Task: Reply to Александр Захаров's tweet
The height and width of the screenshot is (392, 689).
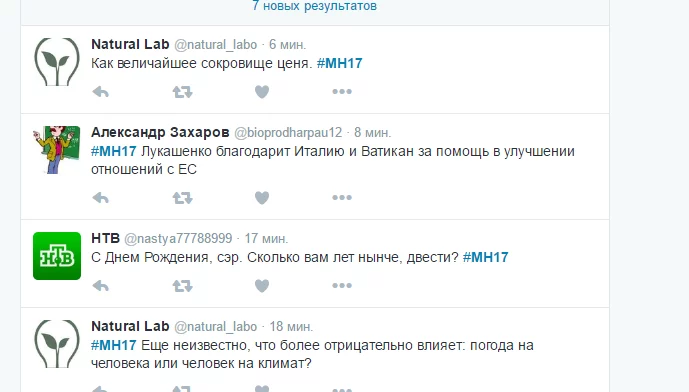Action: [x=101, y=198]
